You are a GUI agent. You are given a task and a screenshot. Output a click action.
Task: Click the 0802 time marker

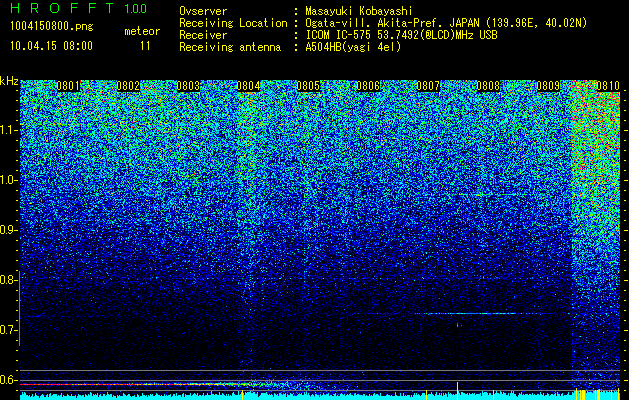(128, 86)
